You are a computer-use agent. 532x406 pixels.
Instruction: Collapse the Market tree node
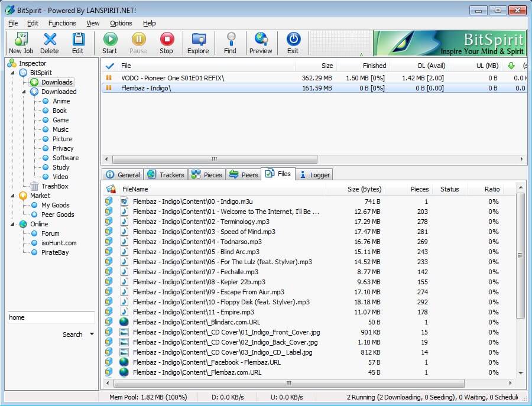coord(13,196)
